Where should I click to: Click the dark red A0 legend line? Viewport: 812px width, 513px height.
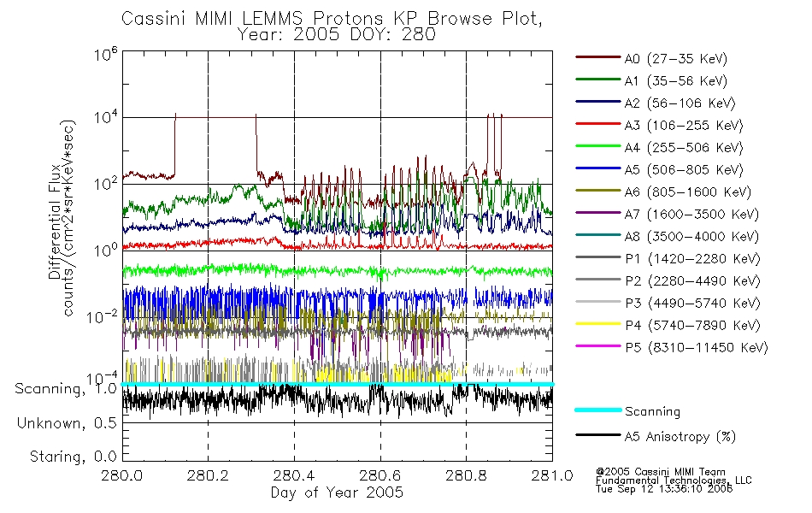pyautogui.click(x=597, y=57)
